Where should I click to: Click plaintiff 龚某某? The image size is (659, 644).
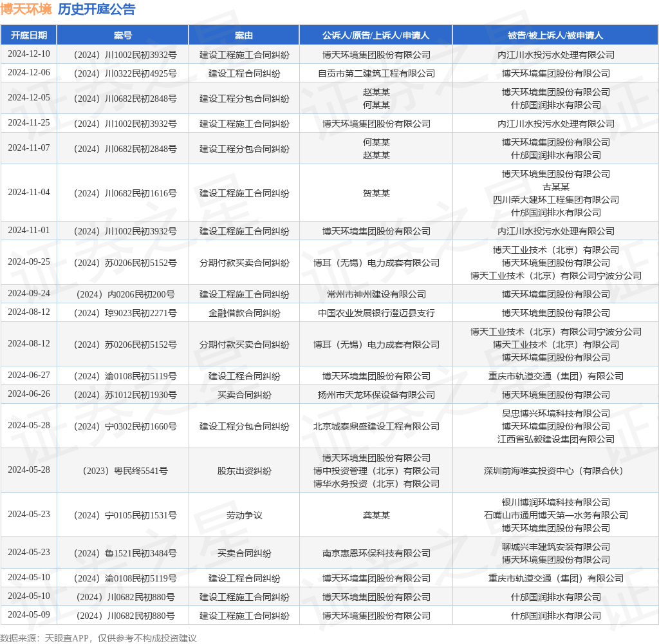376,515
